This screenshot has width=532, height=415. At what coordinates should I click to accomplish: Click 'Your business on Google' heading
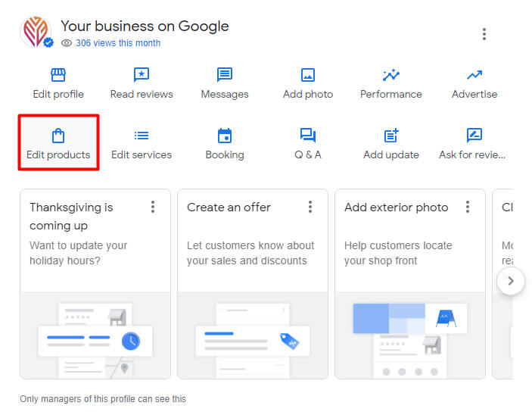[145, 27]
